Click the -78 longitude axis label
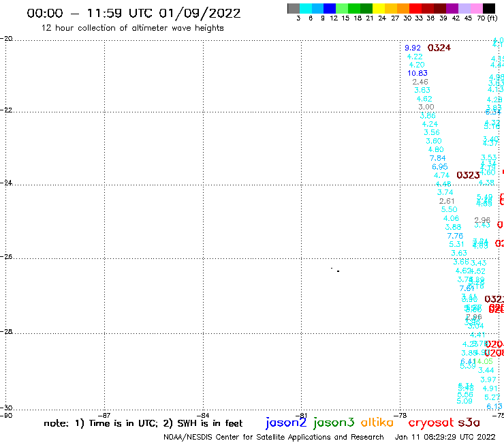The image size is (504, 443). coord(400,415)
